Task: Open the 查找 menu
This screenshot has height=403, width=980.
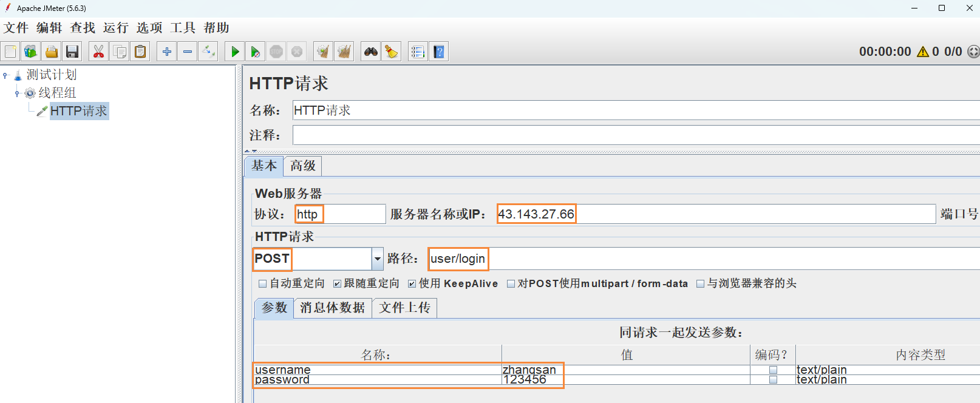Action: click(83, 28)
